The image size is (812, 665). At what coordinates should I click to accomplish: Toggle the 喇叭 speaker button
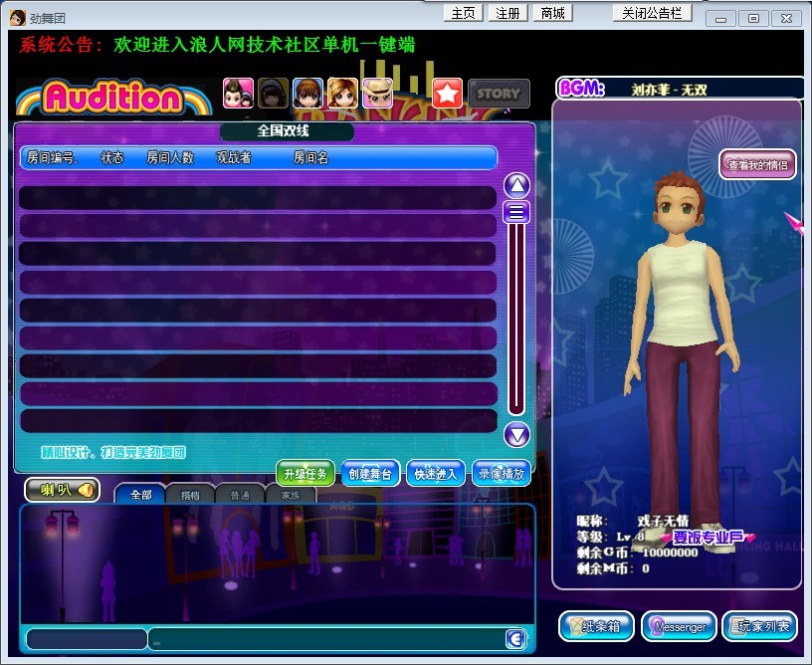(62, 490)
